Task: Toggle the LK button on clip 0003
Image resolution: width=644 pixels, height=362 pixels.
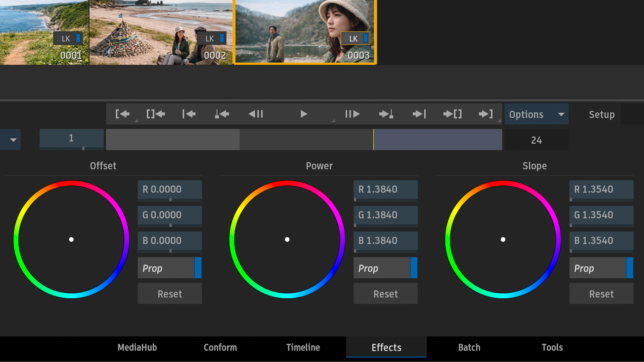Action: click(x=355, y=39)
